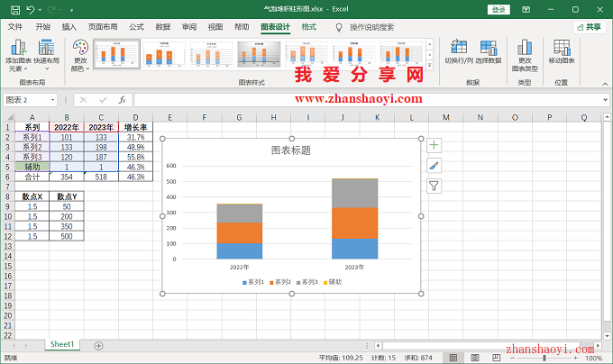This screenshot has width=613, height=364.
Task: Switch to Normal view icon
Action: 453,358
